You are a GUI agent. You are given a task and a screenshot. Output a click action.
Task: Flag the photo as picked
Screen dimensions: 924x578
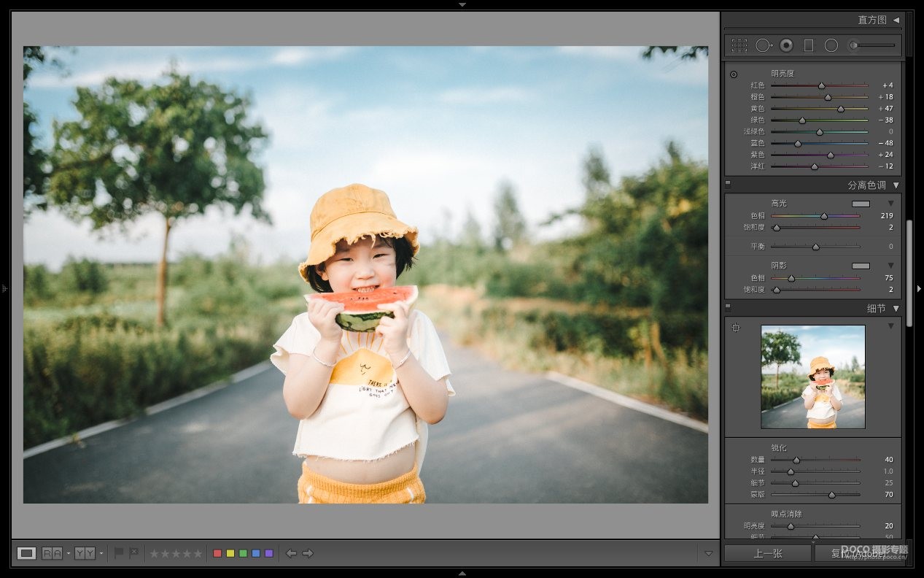pos(119,553)
